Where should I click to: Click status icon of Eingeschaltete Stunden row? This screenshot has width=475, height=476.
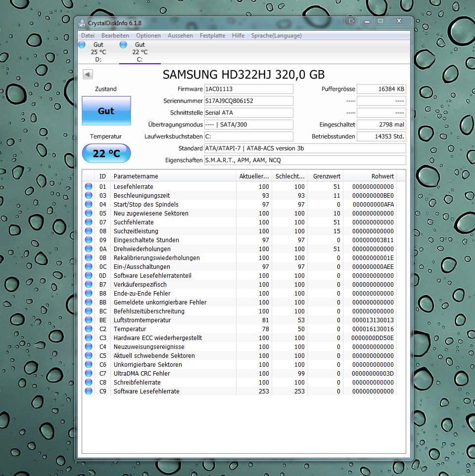tap(89, 240)
